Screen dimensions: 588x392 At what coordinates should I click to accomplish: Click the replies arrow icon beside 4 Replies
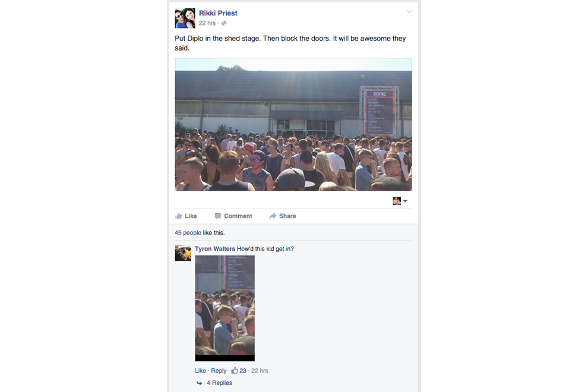point(199,383)
